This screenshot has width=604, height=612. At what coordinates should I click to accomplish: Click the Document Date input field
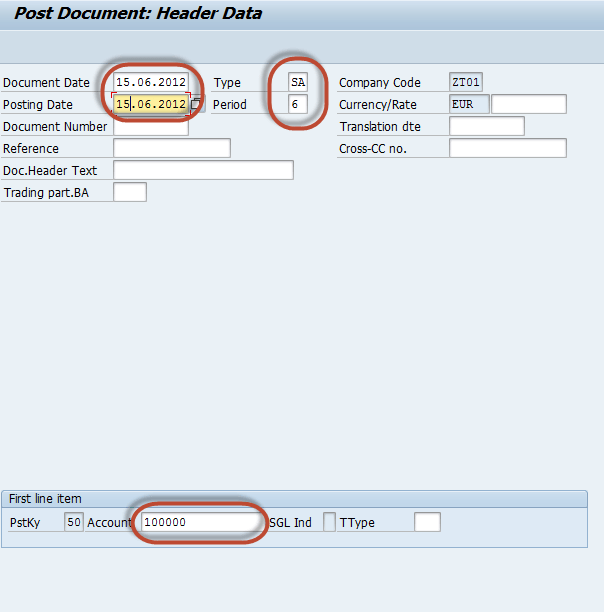pos(151,82)
